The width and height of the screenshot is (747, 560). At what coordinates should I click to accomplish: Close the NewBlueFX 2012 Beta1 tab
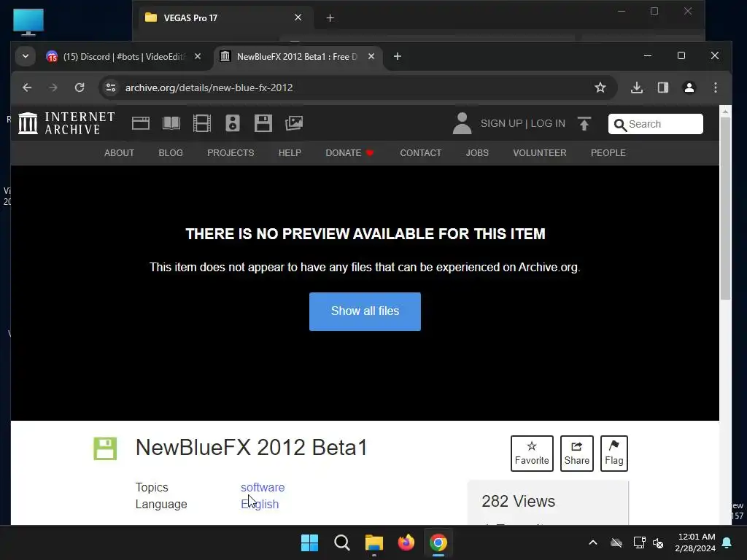tap(371, 56)
